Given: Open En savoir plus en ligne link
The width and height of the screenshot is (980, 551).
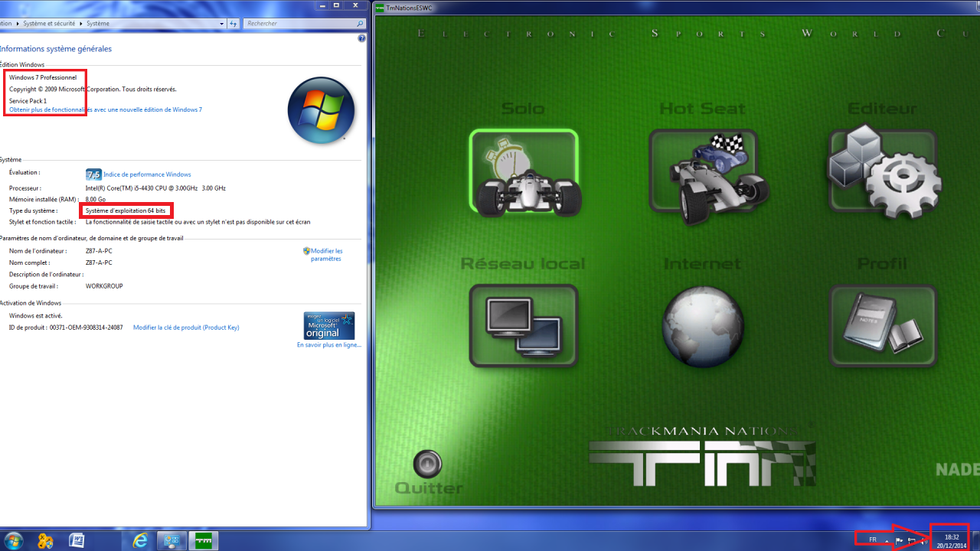Looking at the screenshot, I should 329,345.
